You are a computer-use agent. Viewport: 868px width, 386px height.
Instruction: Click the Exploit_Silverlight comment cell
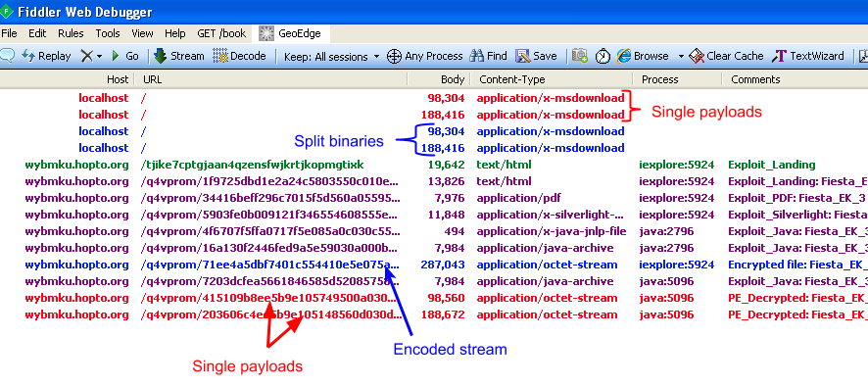(x=797, y=215)
